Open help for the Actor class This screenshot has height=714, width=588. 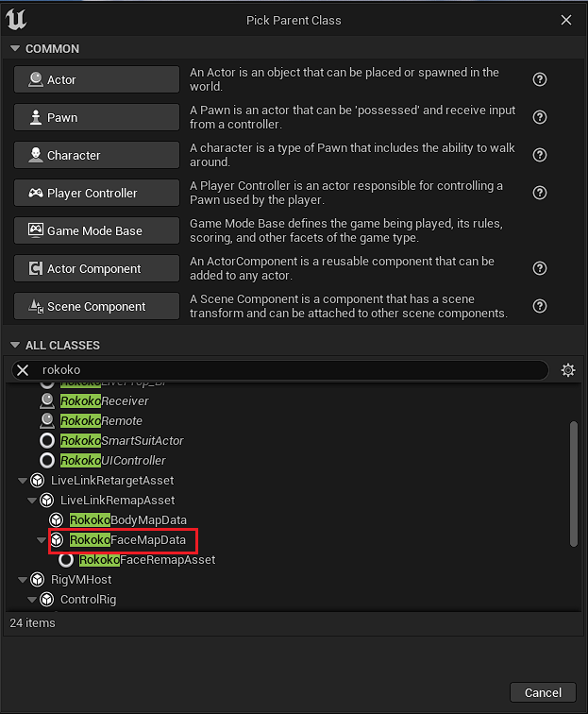click(540, 79)
